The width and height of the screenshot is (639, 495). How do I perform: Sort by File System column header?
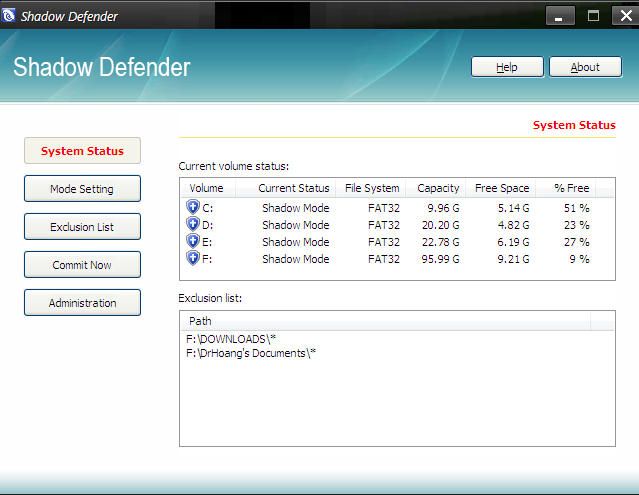(x=372, y=188)
